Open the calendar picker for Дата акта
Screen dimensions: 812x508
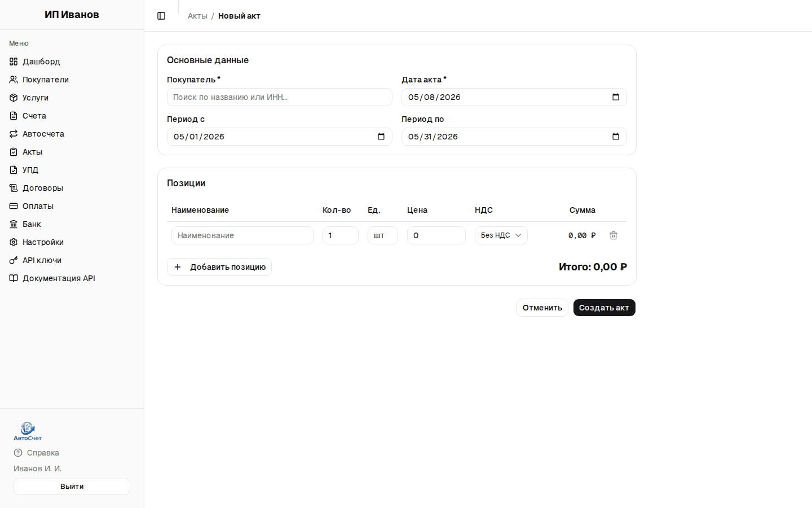[x=616, y=97]
